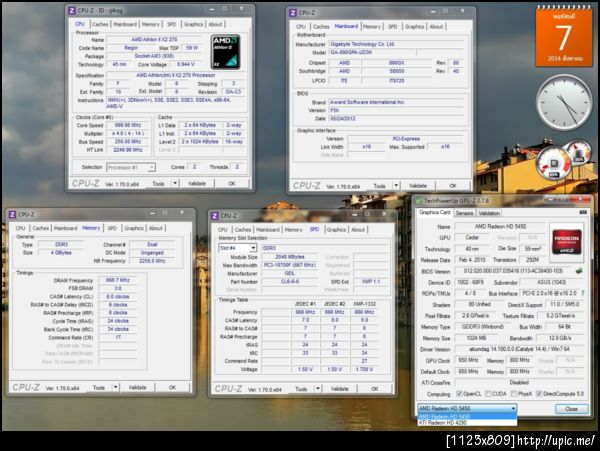Click the analog clock gadget
Screen dimensions: 600x451
click(564, 103)
